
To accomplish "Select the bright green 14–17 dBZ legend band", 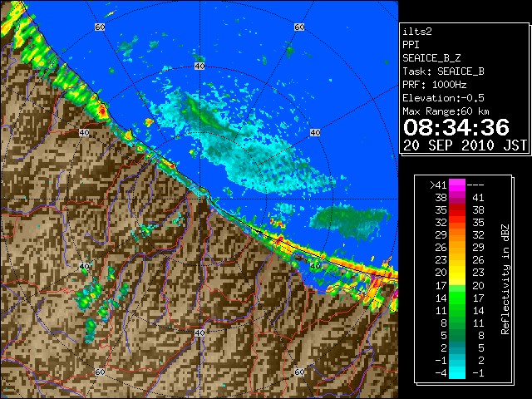I will 457,298.
